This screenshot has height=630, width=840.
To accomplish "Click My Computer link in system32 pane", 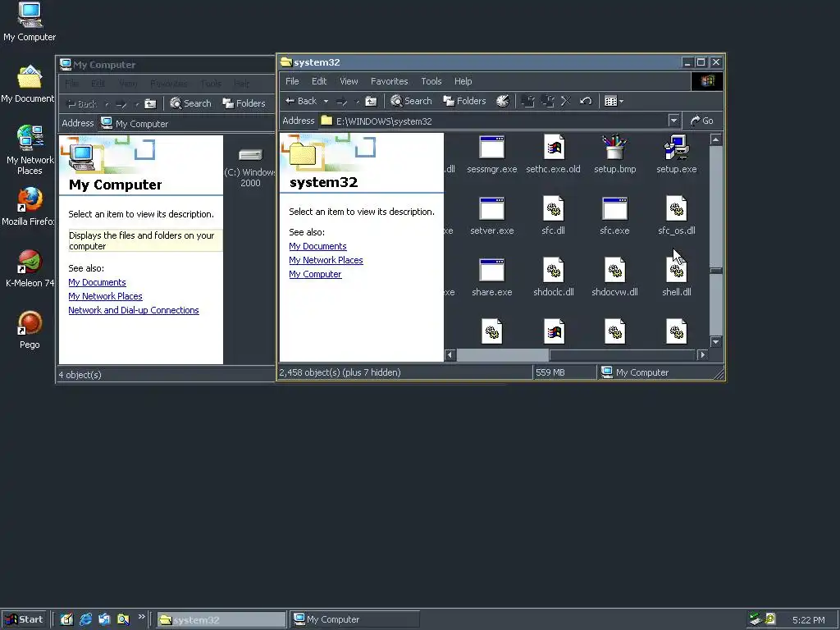I will 315,274.
